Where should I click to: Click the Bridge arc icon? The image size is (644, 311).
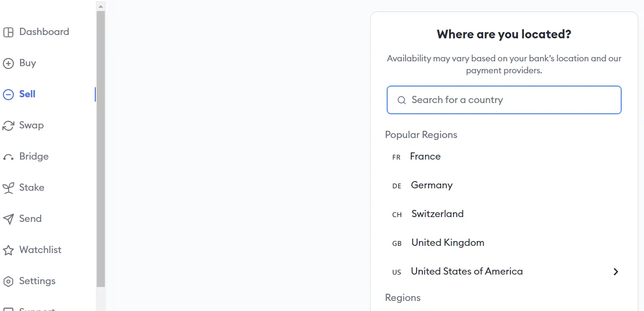(x=8, y=157)
